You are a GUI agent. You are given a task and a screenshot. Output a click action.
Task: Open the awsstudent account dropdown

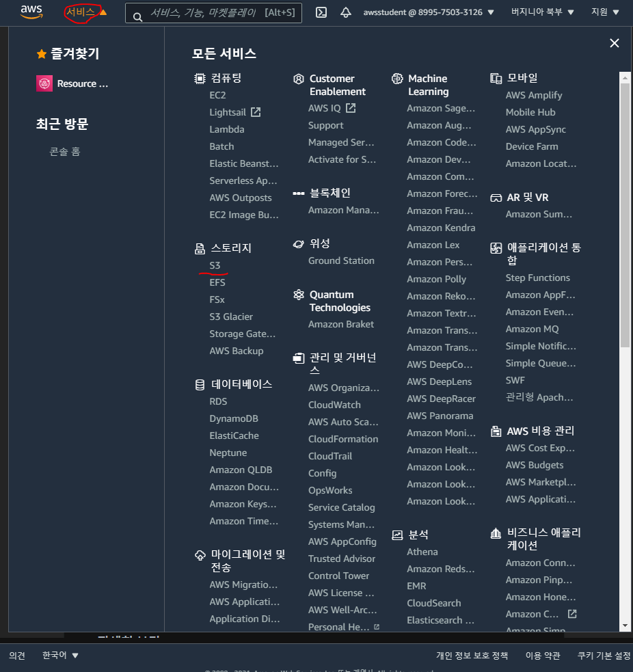pos(428,12)
